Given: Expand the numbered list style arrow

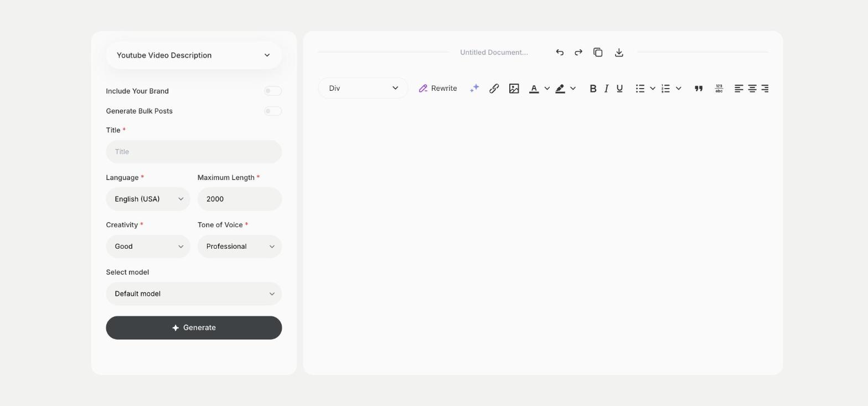Looking at the screenshot, I should (679, 89).
